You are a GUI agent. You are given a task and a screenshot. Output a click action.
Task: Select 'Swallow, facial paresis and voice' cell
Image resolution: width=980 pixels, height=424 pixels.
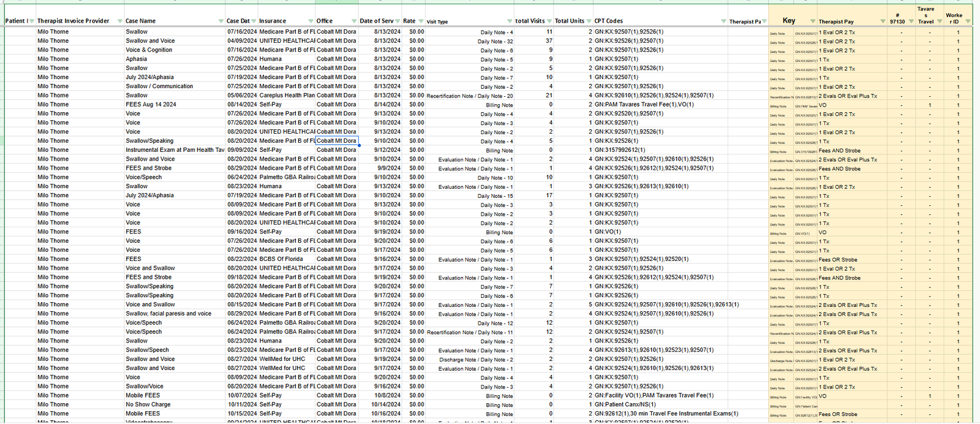(175, 314)
